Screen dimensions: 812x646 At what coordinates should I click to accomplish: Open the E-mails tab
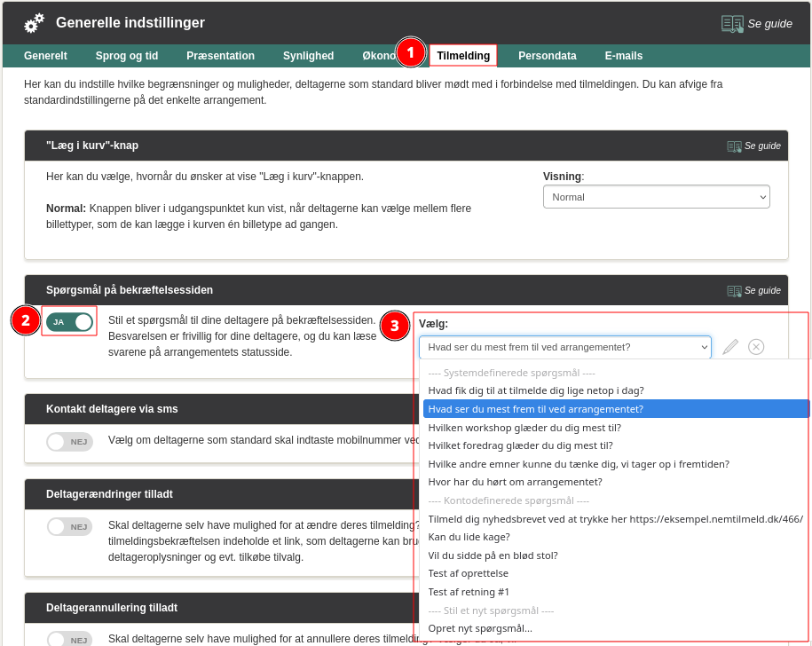(624, 56)
